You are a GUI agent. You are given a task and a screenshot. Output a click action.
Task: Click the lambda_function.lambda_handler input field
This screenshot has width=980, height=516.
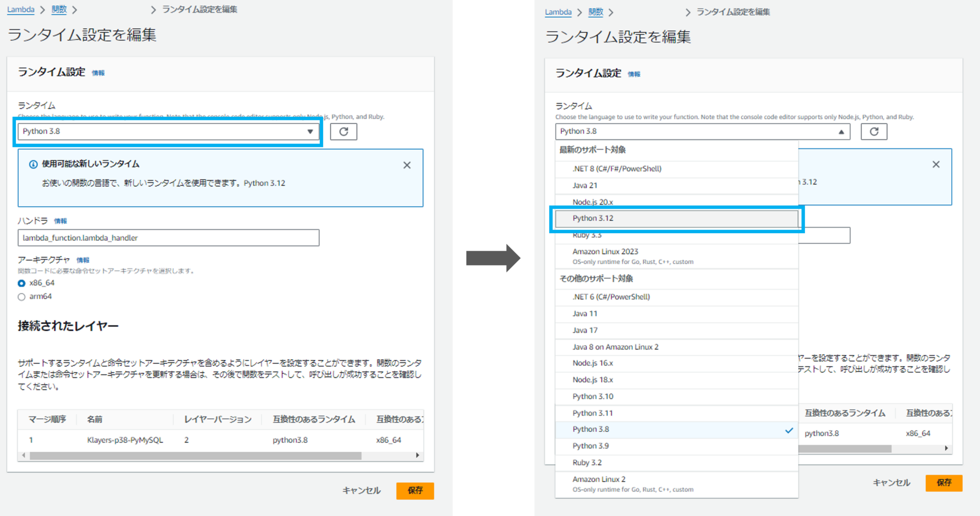(167, 237)
